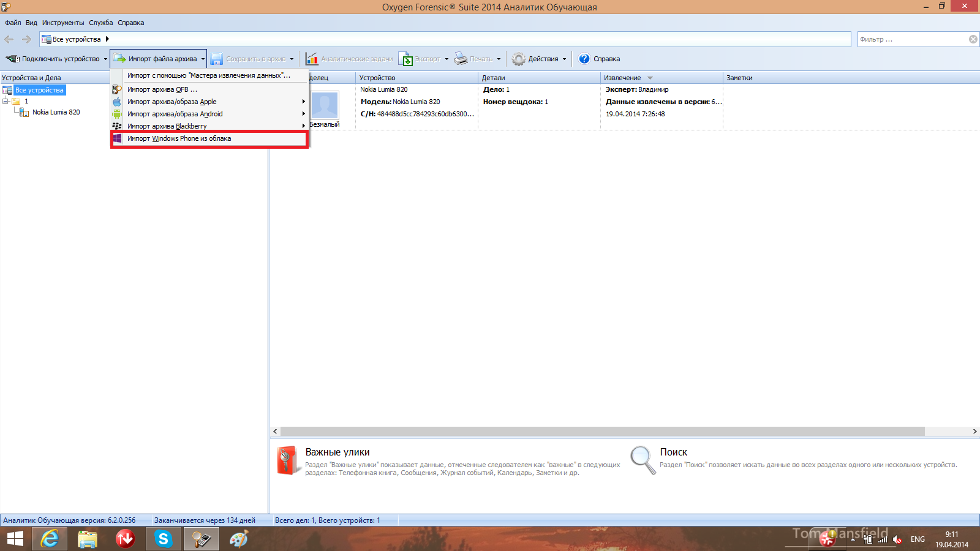Open the Печать dropdown arrow
The image size is (980, 551).
(x=499, y=59)
